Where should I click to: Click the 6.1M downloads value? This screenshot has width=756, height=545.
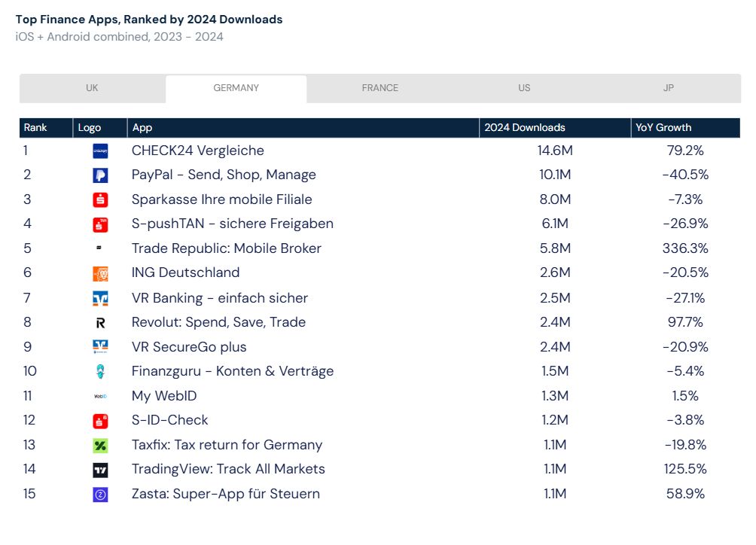click(x=555, y=224)
